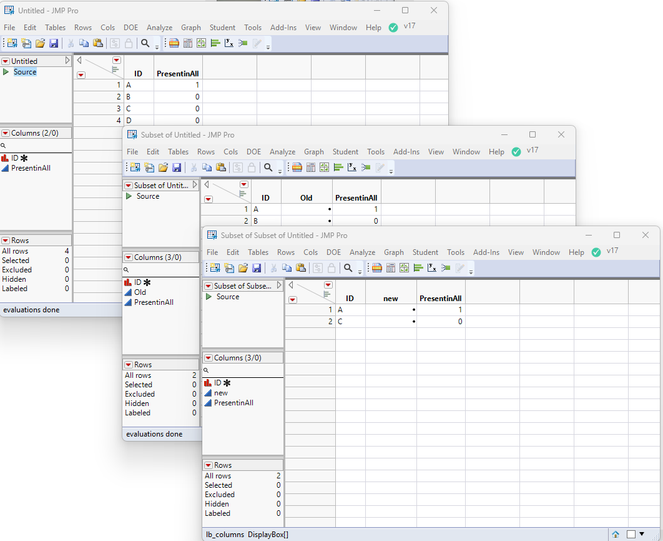Image resolution: width=663 pixels, height=541 pixels.
Task: Click ID column header in Untitled data table
Action: coord(138,74)
